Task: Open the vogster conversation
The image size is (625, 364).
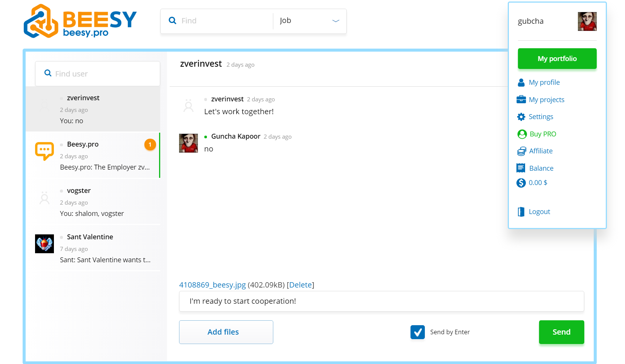Action: pyautogui.click(x=93, y=202)
